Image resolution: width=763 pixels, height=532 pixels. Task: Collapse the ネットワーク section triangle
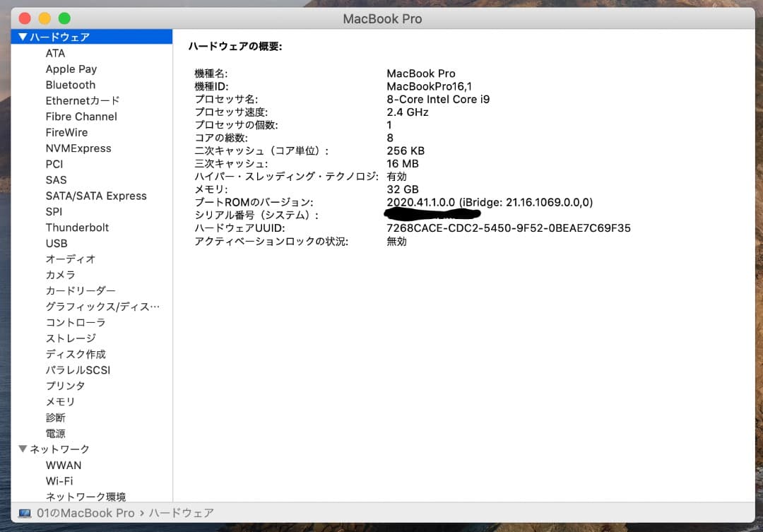tap(23, 449)
